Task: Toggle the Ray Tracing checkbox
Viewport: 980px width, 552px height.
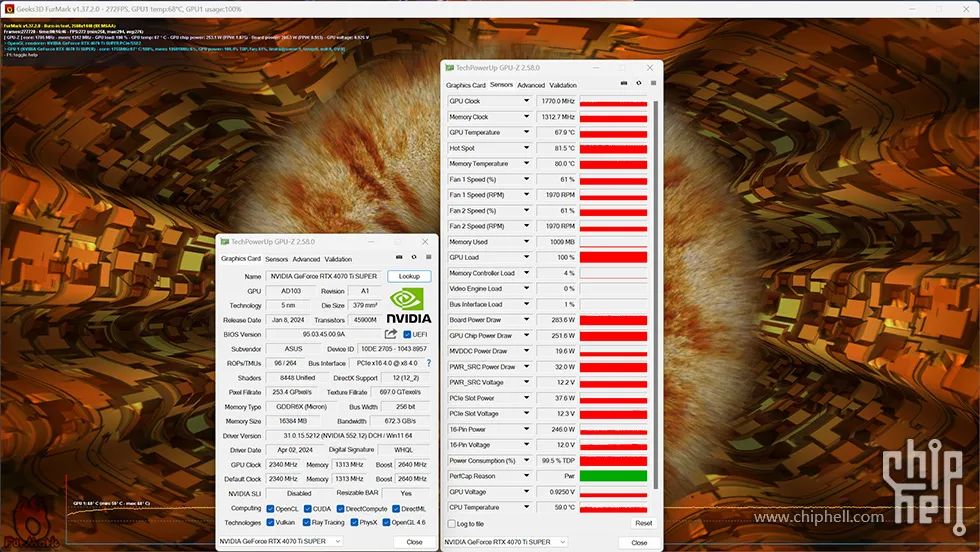Action: (307, 523)
